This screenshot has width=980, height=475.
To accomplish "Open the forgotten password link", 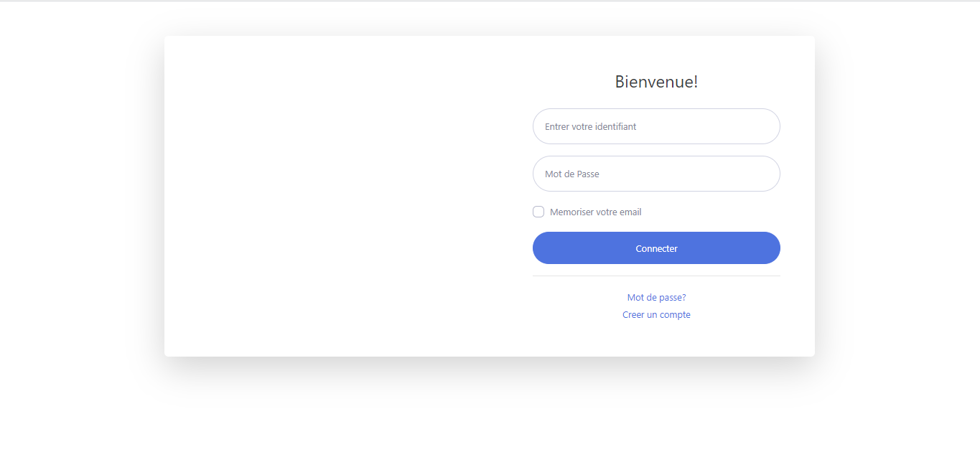I will pos(656,297).
